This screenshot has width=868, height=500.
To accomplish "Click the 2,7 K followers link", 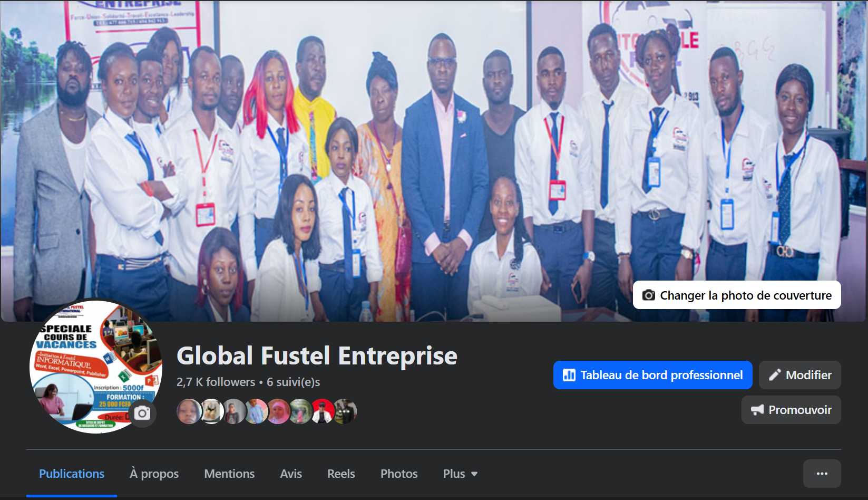I will click(x=216, y=382).
